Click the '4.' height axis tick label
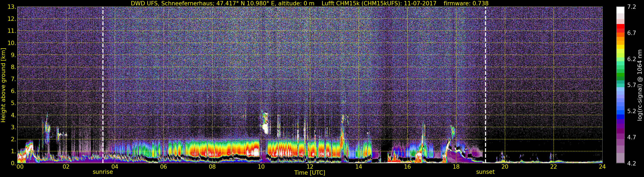 [13, 115]
